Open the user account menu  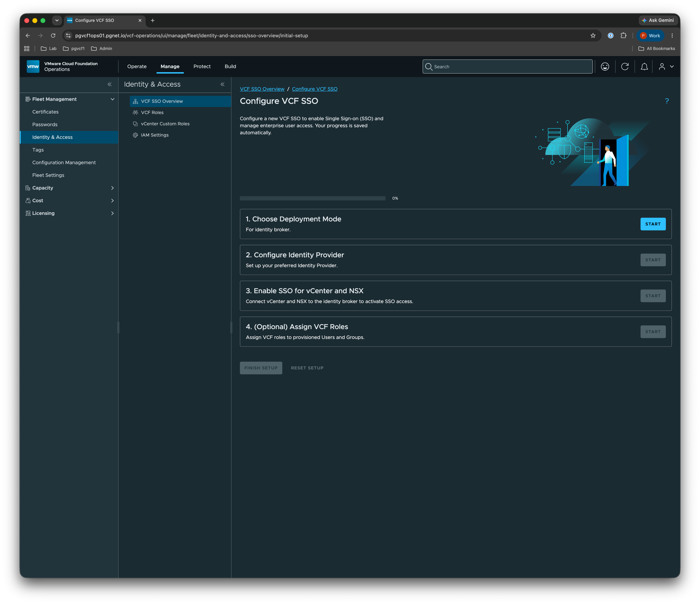click(666, 67)
